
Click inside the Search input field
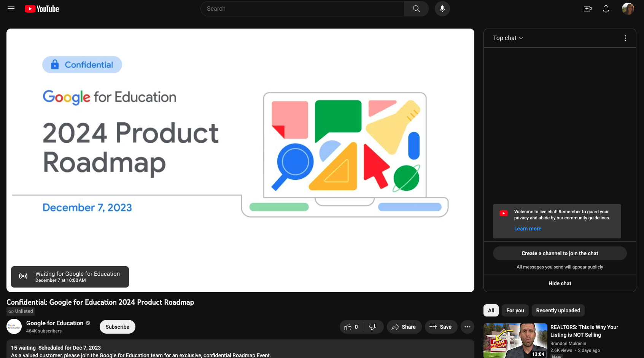tap(302, 9)
